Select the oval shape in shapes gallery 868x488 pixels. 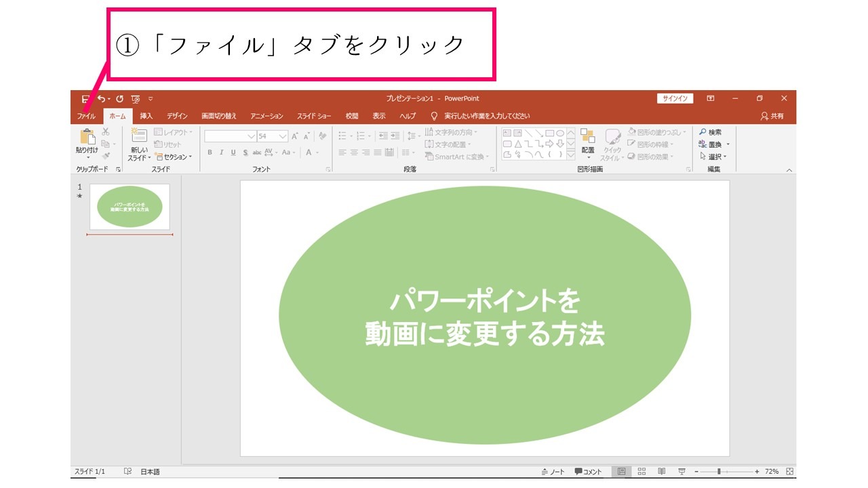[560, 134]
